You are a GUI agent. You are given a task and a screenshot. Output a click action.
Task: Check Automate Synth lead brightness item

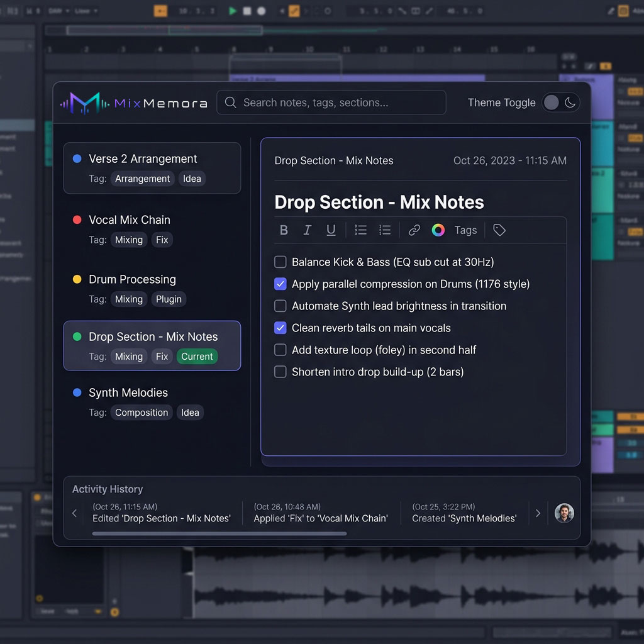pos(280,306)
